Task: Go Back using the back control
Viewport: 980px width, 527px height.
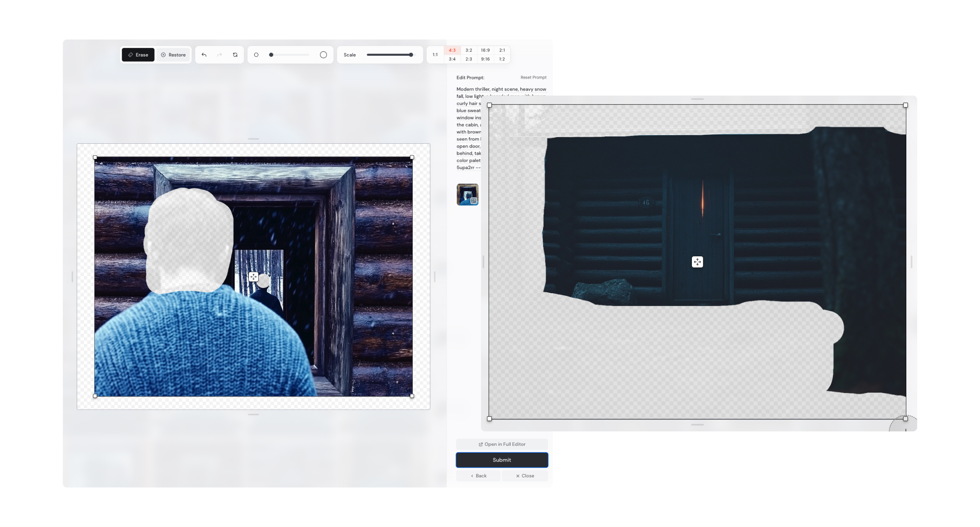Action: click(478, 475)
